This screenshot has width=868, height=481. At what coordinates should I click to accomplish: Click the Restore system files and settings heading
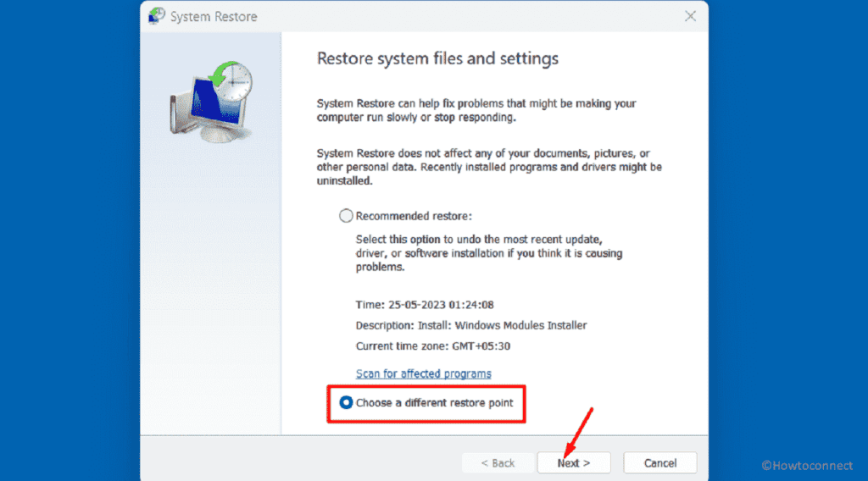click(437, 58)
